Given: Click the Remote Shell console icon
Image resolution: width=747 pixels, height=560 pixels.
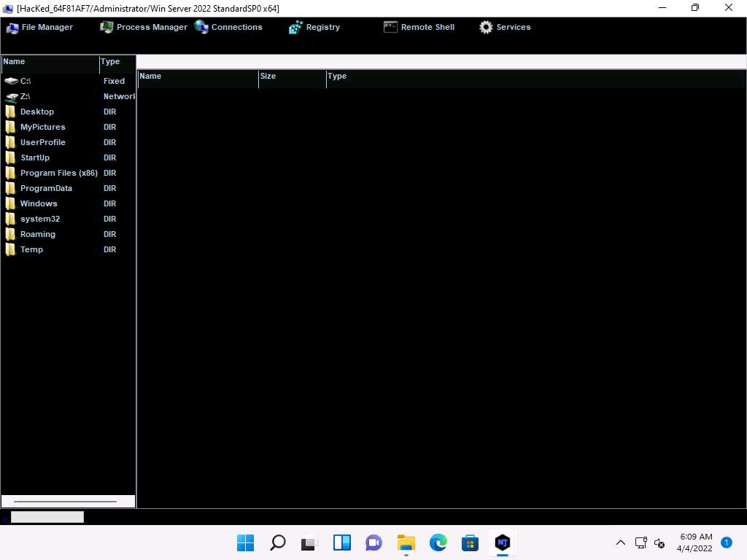Looking at the screenshot, I should (390, 27).
